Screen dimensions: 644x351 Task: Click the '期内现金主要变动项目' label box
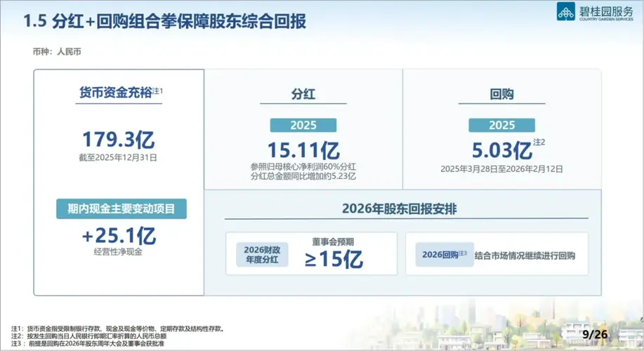click(x=121, y=209)
